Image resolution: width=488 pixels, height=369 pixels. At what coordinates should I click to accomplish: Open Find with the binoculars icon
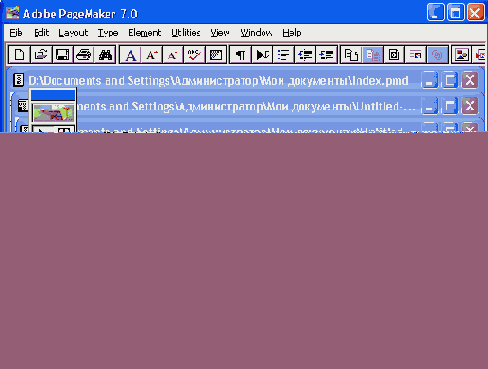click(x=105, y=55)
